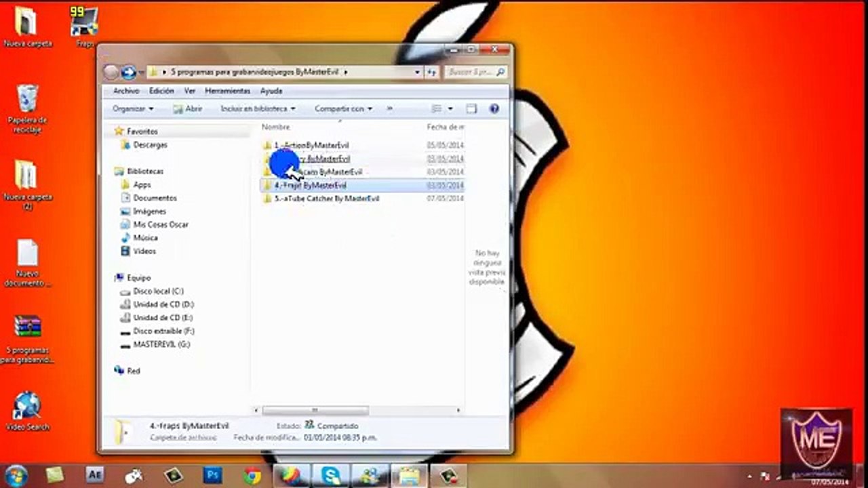
Task: Click the Windows Start button
Action: [15, 476]
